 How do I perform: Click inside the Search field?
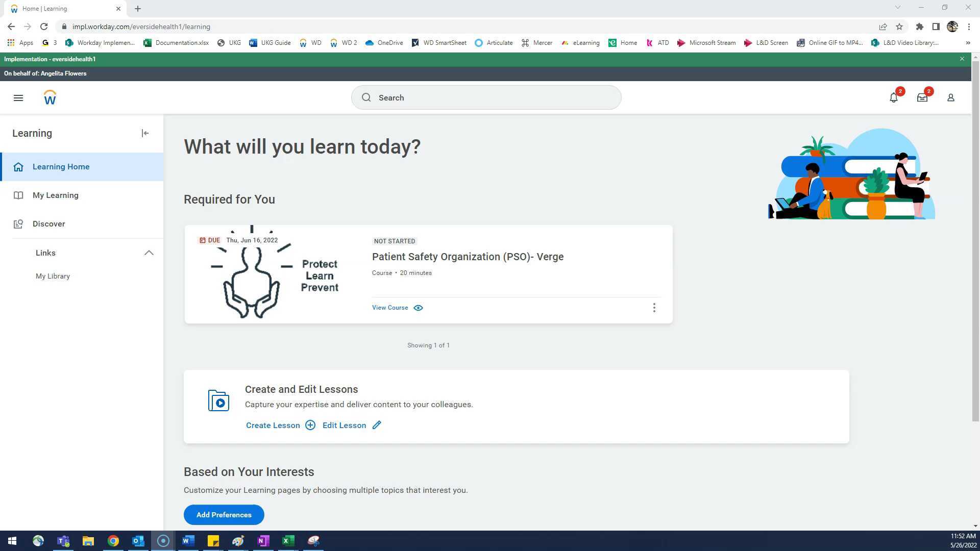click(485, 97)
